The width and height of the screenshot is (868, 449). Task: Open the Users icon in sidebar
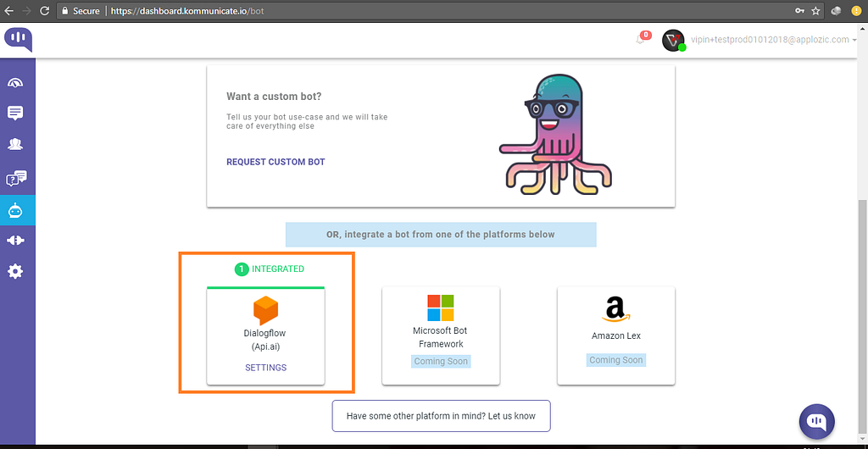click(15, 144)
